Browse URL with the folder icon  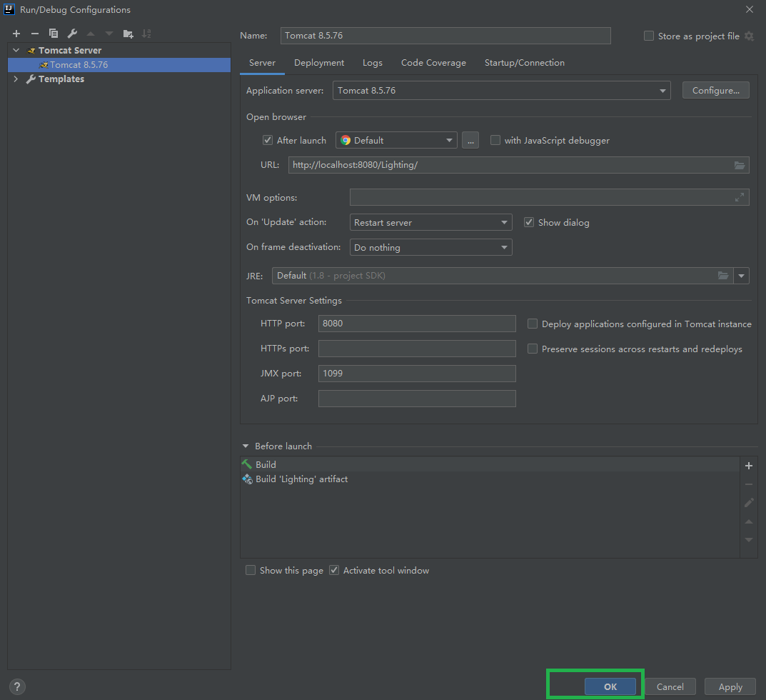click(740, 165)
